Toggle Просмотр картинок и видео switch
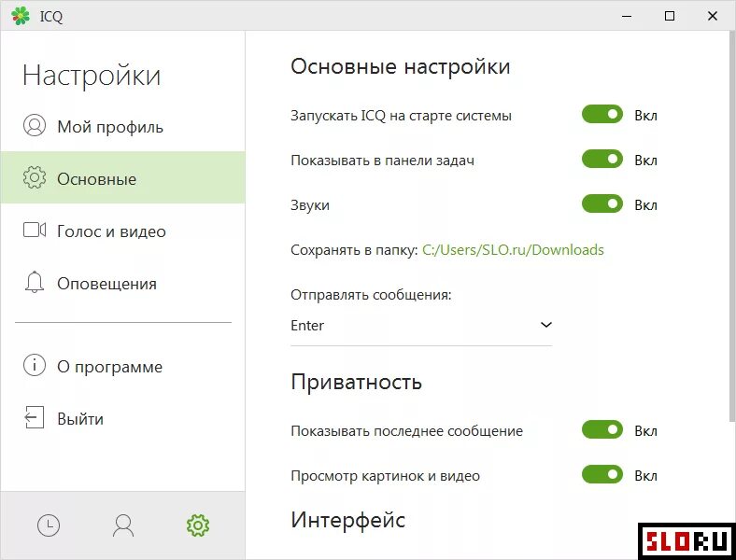This screenshot has width=736, height=560. coord(602,475)
